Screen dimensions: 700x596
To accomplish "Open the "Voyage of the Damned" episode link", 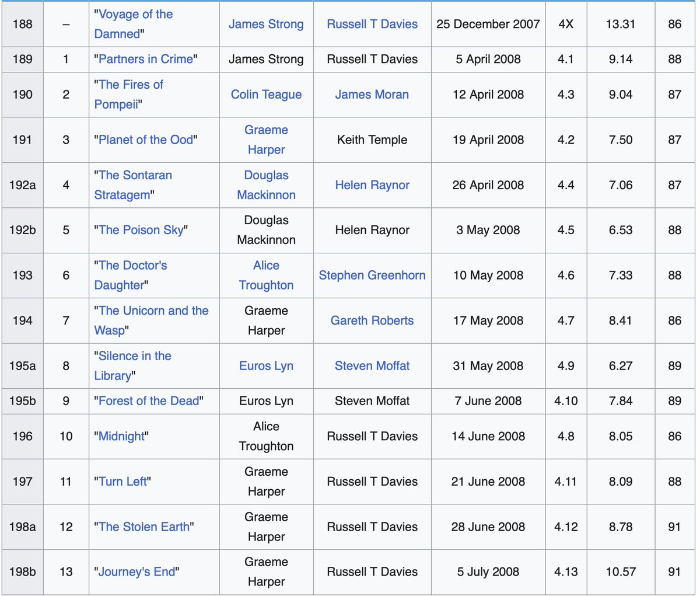I will [134, 24].
